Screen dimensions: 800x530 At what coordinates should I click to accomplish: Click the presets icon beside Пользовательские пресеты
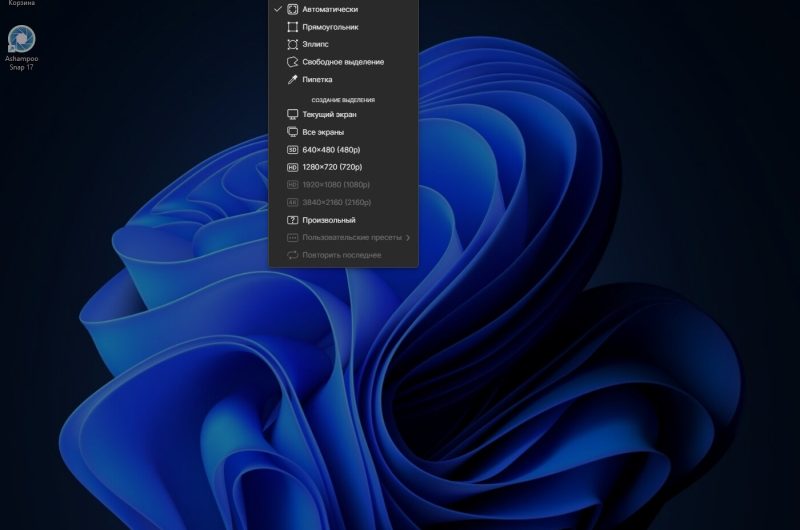(292, 237)
